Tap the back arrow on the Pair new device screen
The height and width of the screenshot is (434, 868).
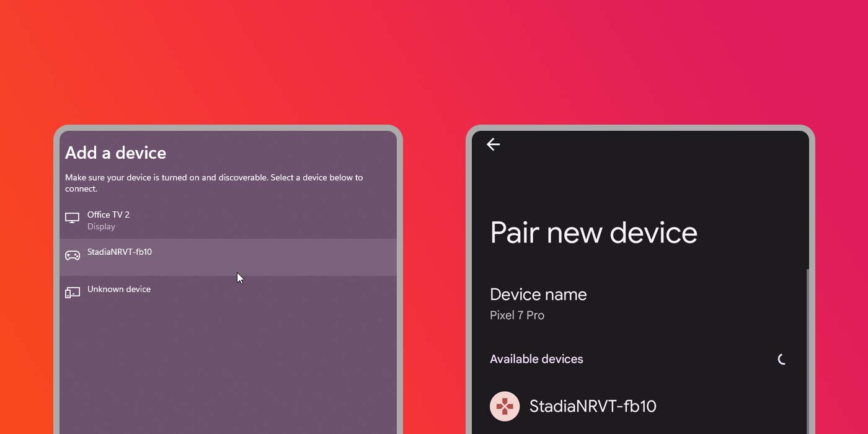493,144
